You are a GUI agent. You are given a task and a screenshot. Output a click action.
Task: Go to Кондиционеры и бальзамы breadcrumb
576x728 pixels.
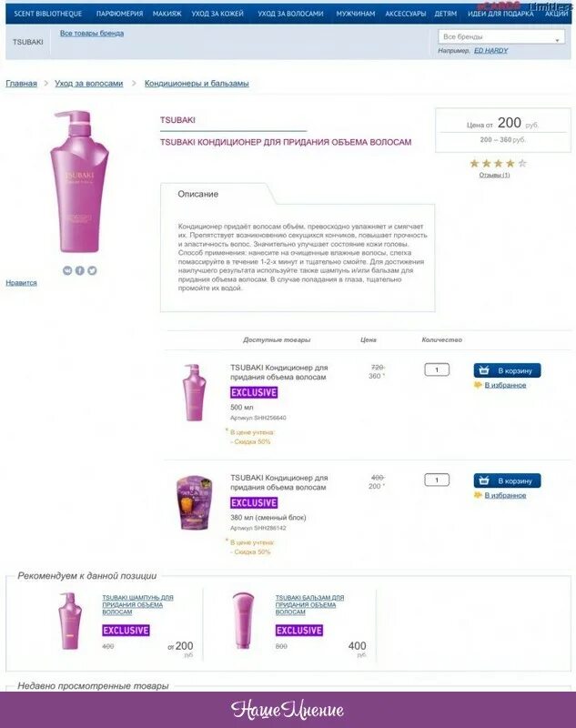(197, 84)
